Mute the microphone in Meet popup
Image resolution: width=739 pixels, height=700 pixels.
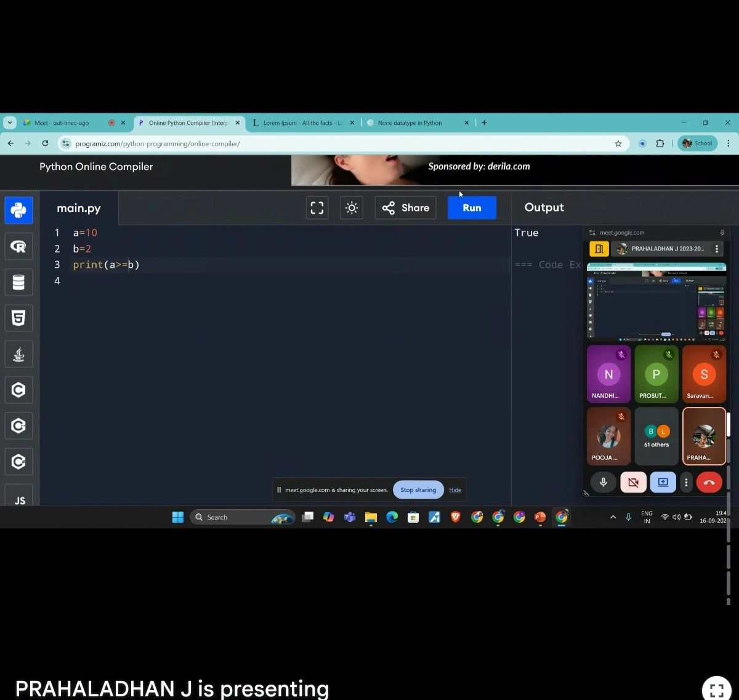tap(604, 483)
